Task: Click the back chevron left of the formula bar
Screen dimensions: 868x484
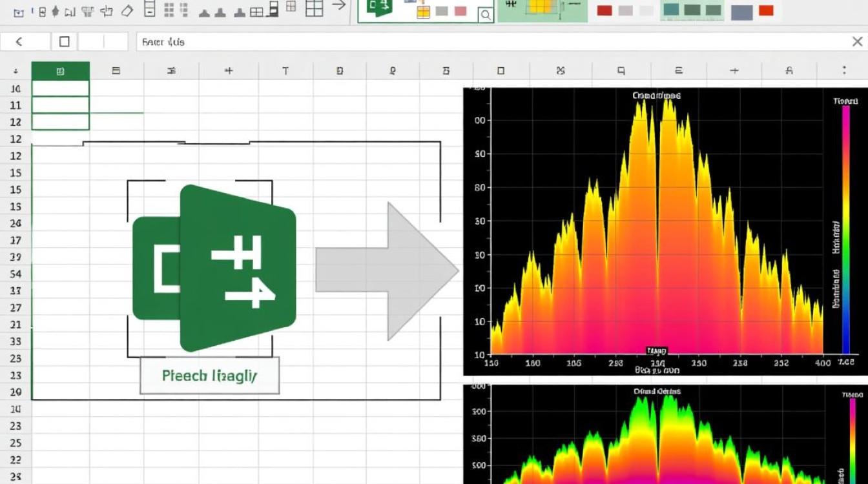Action: (x=19, y=42)
